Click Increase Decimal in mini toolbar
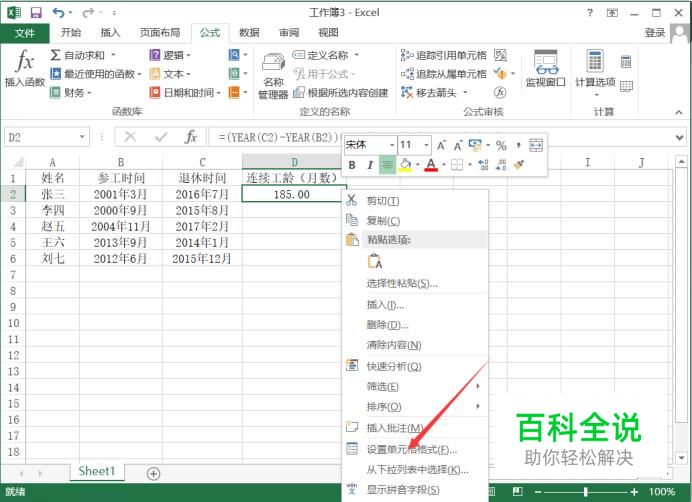 (x=483, y=165)
